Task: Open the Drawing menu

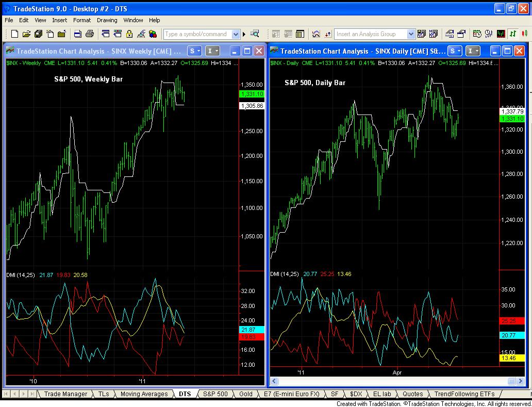Action: [107, 20]
